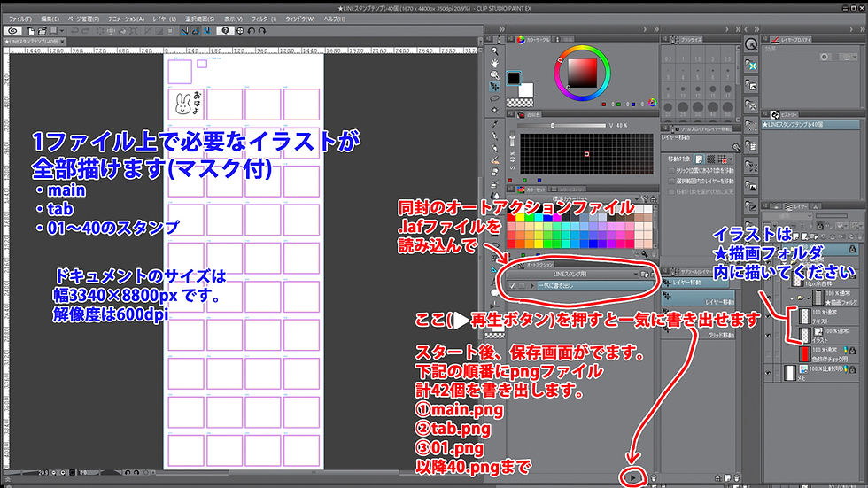The width and height of the screenshot is (868, 488).
Task: Rotate canvas right using the curved arrow icon
Action: 262,31
